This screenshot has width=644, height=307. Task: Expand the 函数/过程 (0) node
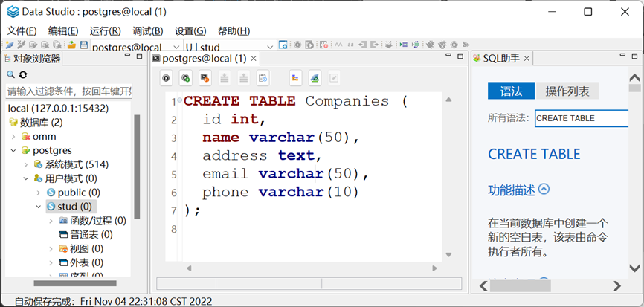click(51, 221)
